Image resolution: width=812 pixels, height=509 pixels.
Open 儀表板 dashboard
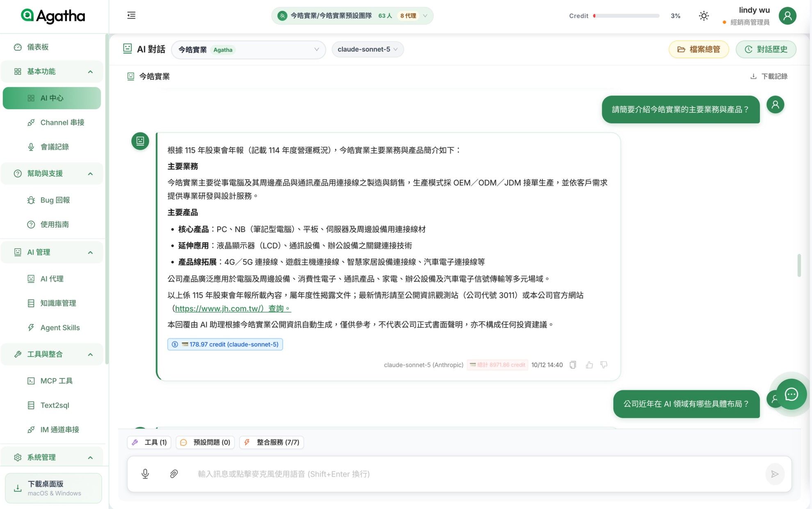click(x=52, y=47)
